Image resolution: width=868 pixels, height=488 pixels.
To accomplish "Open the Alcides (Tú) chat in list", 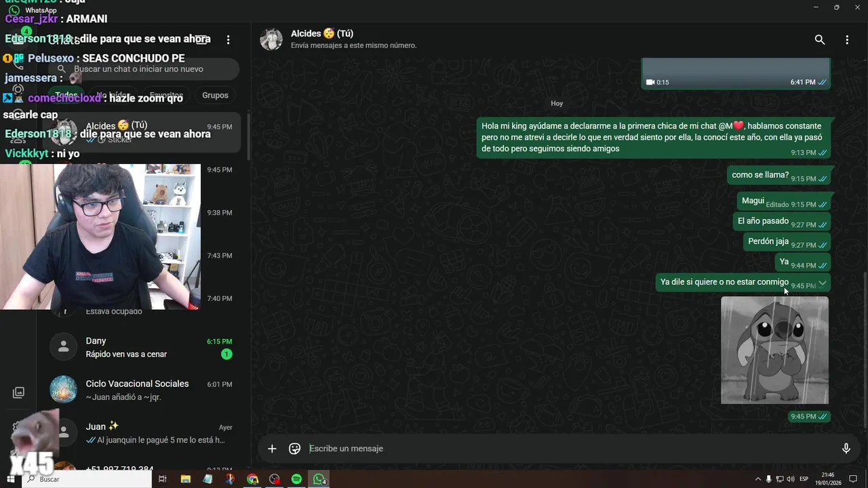I will point(141,132).
